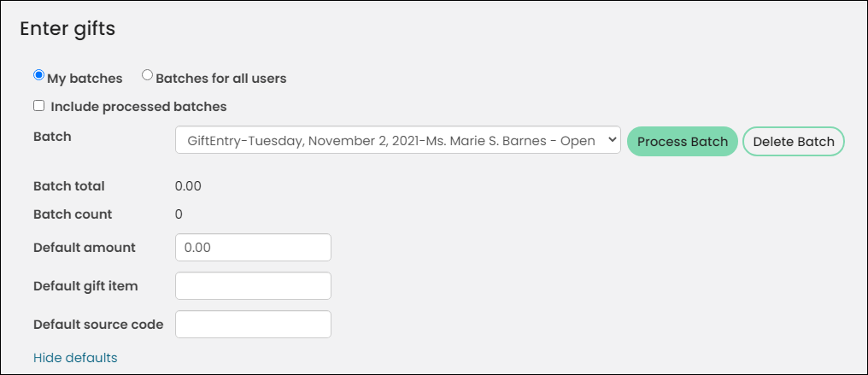Click the Delete Batch button
868x375 pixels.
pos(794,142)
